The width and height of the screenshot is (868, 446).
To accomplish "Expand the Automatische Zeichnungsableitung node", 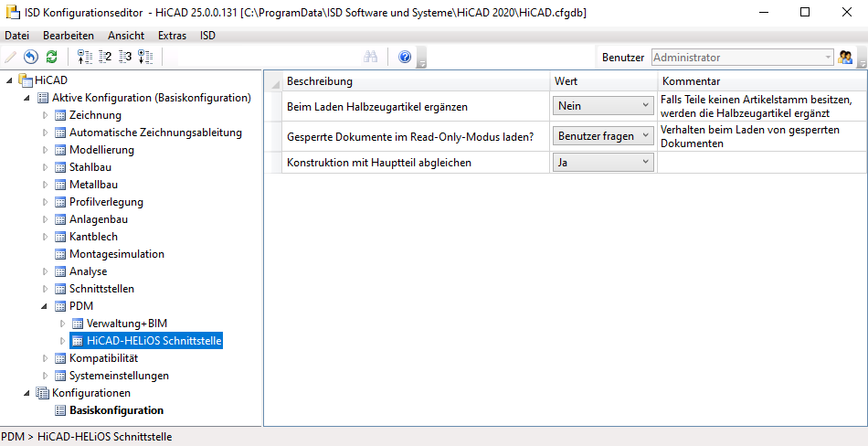I will click(x=46, y=133).
